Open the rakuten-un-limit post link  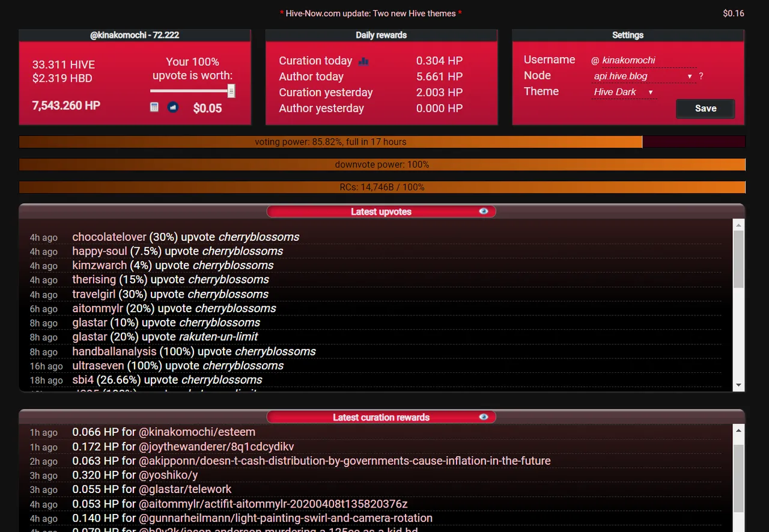pos(219,336)
